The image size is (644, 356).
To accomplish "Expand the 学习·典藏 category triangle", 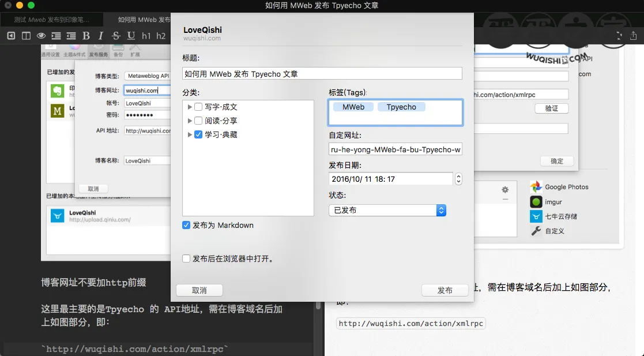I will tap(190, 134).
